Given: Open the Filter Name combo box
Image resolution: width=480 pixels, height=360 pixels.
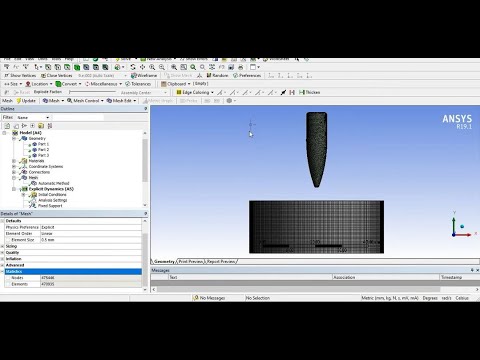Looking at the screenshot, I should click(33, 117).
